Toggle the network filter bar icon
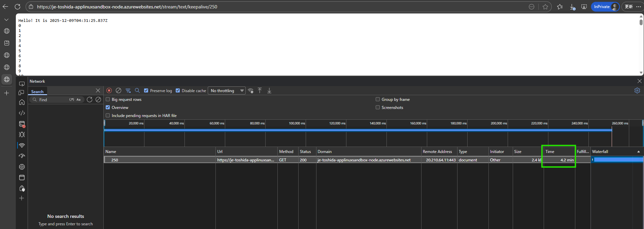Viewport: 644px width, 229px height. pos(128,90)
